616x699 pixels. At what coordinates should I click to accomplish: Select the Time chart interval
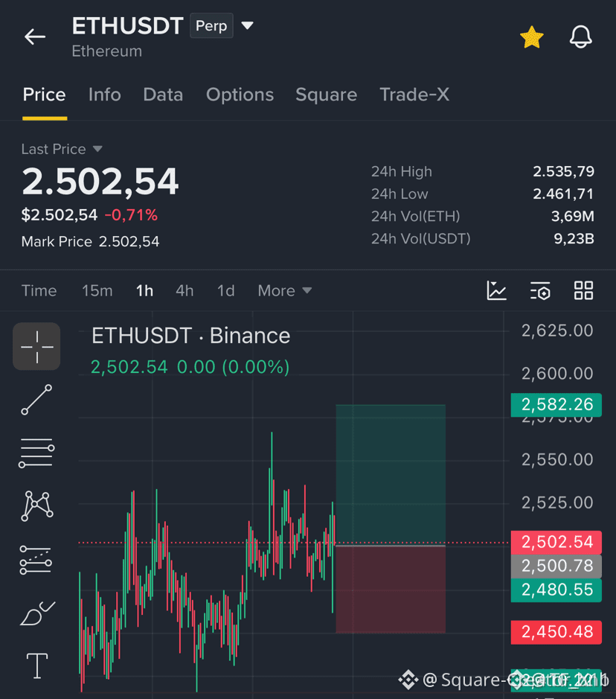coord(39,290)
